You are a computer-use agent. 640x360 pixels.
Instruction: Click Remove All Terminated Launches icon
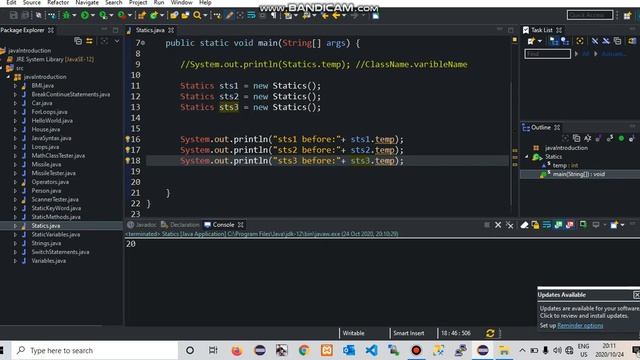click(x=509, y=225)
